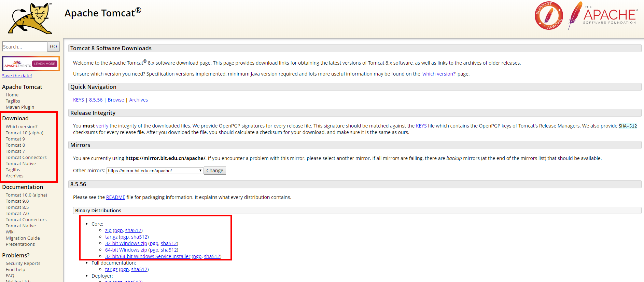
Task: Open the README file link
Action: (116, 197)
